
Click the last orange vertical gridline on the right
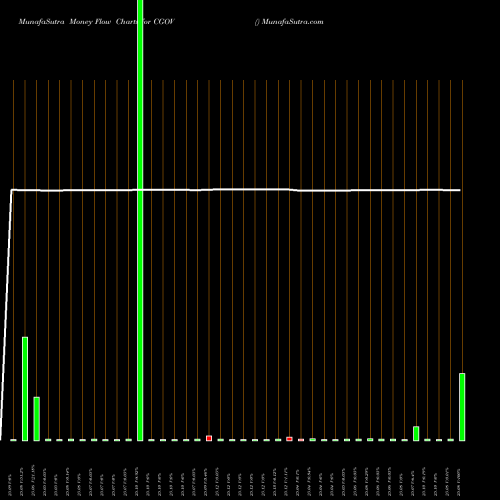tap(462, 227)
